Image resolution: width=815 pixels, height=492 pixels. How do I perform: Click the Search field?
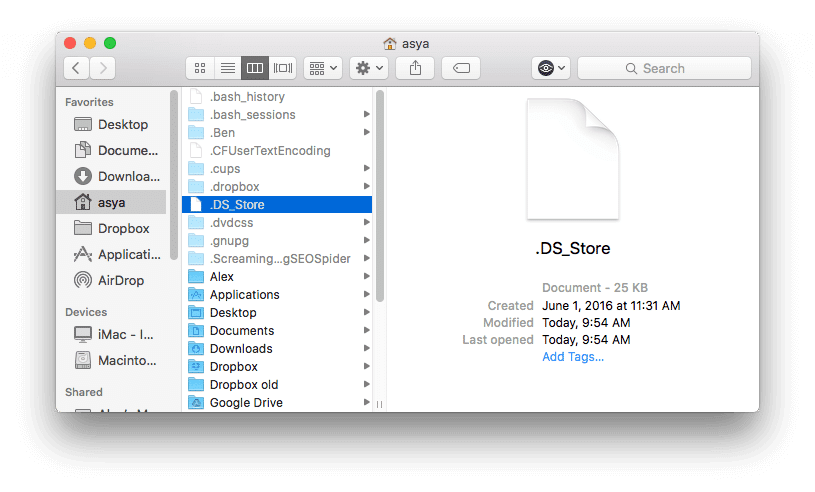point(664,68)
